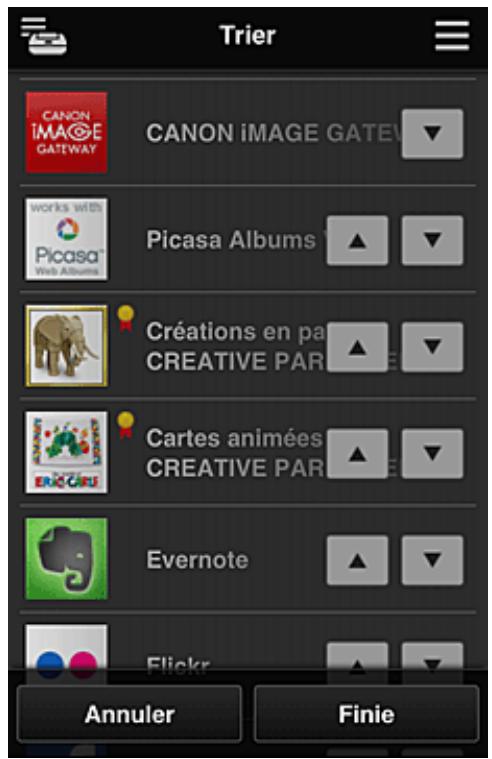Click the gold ribbon badge beside Créations
The image size is (492, 759).
[125, 318]
